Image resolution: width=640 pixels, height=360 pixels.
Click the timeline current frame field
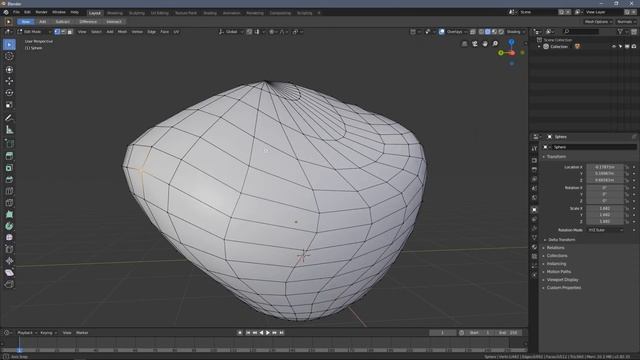pos(442,333)
